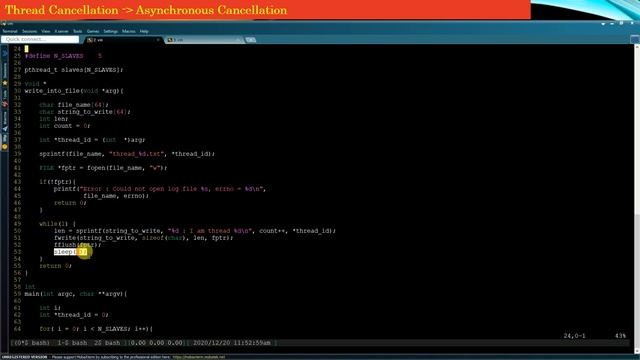The width and height of the screenshot is (640, 360).
Task: Click the 'int *thread_id = 0;' line 62
Action: point(74,315)
